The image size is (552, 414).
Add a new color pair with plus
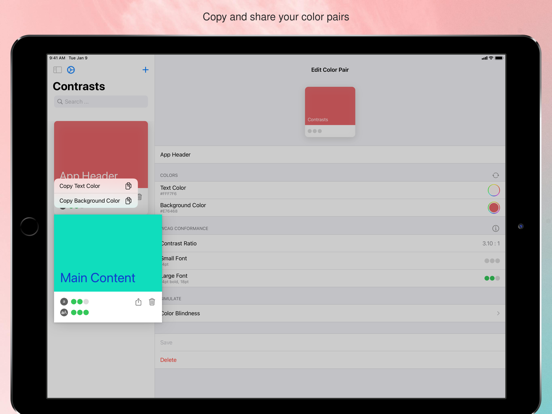(145, 70)
